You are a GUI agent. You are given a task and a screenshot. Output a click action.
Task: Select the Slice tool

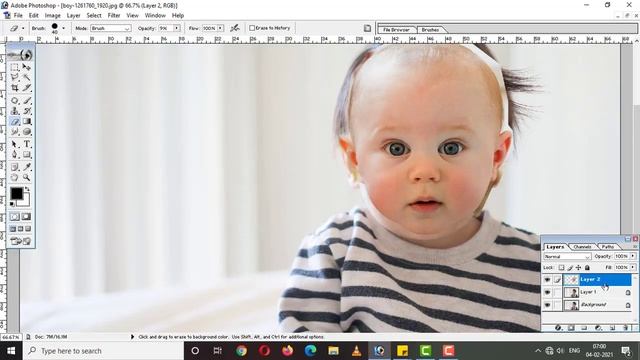pos(27,87)
